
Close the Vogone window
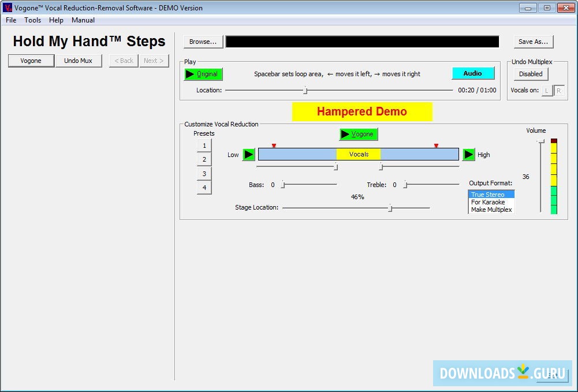pos(566,8)
